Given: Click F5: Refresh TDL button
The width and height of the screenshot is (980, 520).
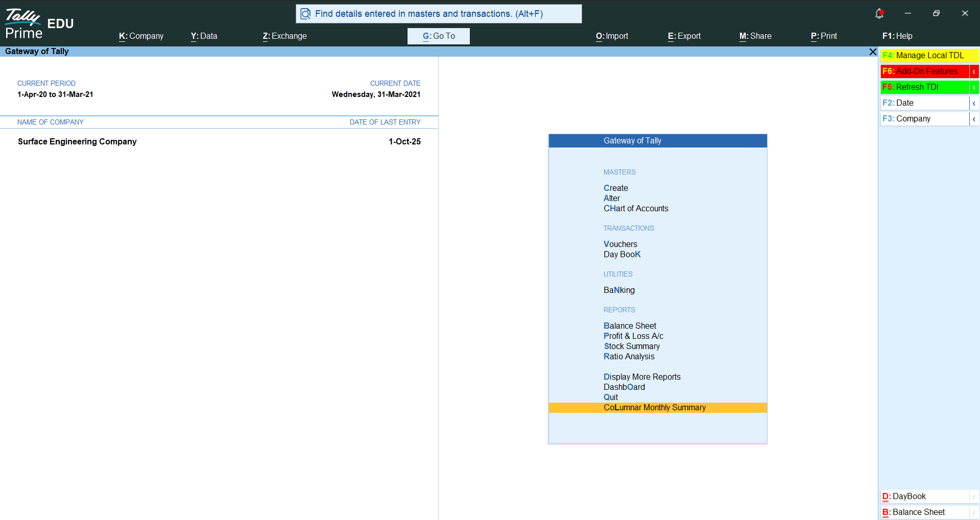Looking at the screenshot, I should pos(925,87).
